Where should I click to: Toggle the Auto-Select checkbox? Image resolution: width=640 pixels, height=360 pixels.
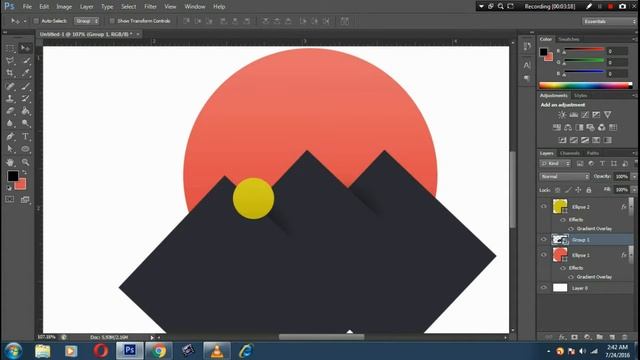point(36,21)
